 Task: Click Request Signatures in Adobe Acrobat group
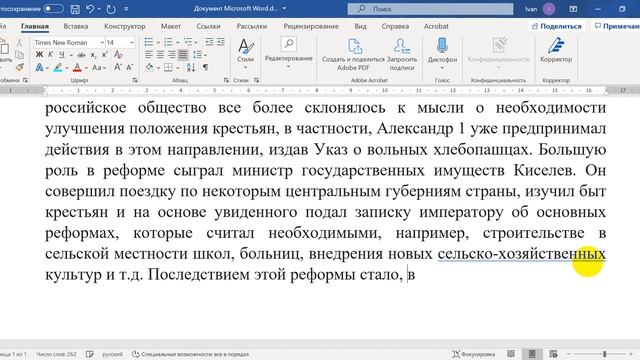coord(402,55)
